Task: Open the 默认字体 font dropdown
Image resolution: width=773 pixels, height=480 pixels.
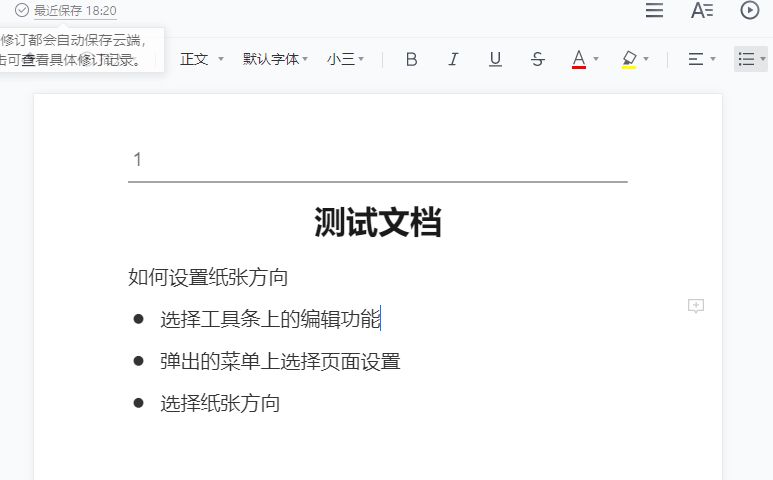Action: pyautogui.click(x=275, y=59)
